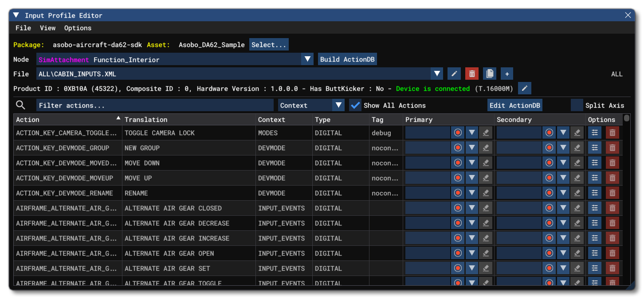Click the Build ActionDB button
This screenshot has height=299, width=644.
pyautogui.click(x=347, y=59)
